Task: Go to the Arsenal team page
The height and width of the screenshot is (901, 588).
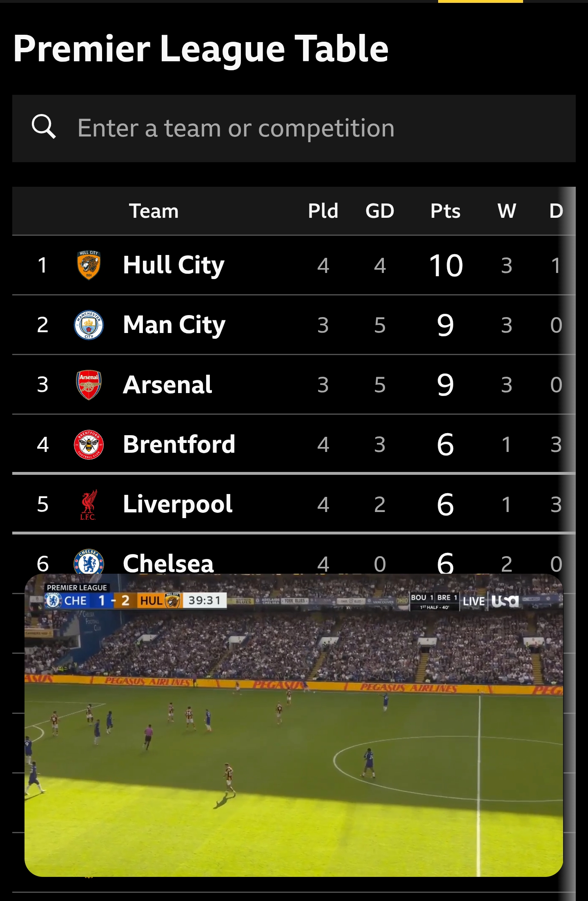Action: coord(167,385)
